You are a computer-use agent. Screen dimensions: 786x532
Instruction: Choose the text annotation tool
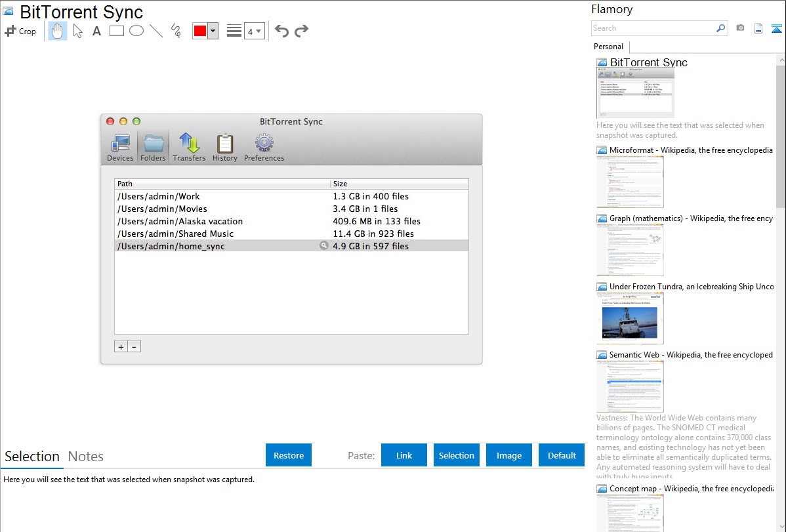pyautogui.click(x=96, y=31)
